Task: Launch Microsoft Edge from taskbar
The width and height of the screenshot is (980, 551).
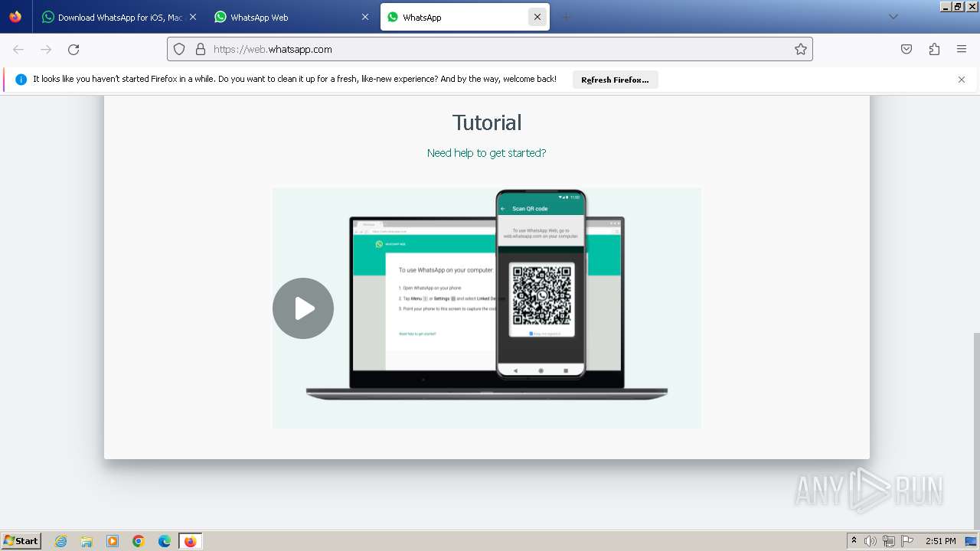Action: coord(165,541)
